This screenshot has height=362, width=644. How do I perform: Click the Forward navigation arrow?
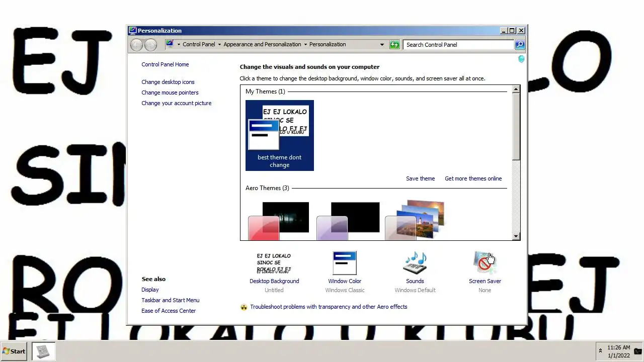point(150,45)
